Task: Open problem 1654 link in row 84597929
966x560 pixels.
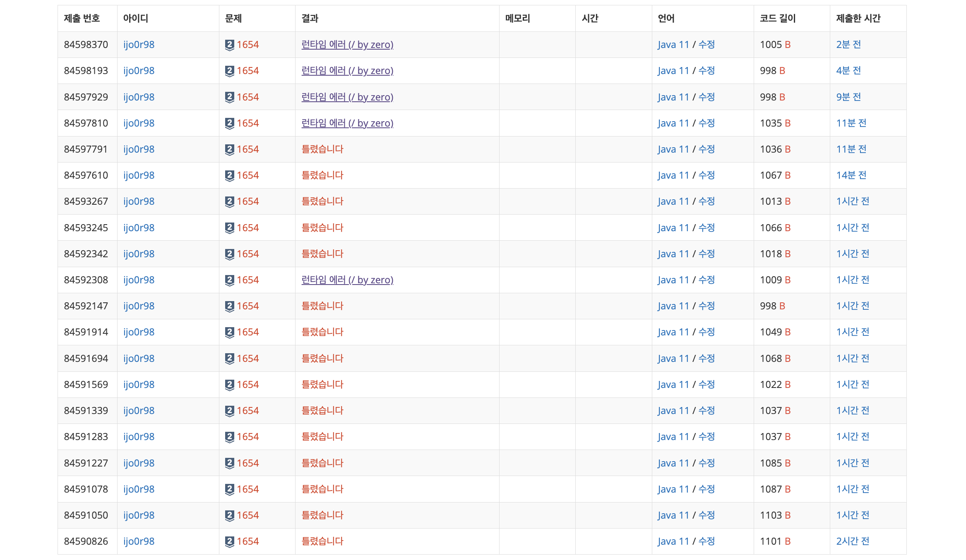Action: point(248,97)
